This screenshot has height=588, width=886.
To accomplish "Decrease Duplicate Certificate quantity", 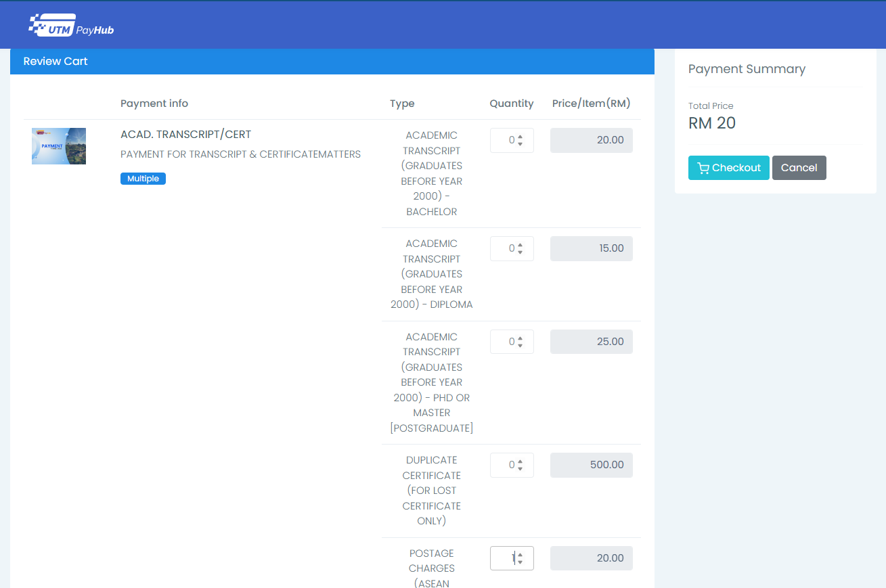I will click(520, 469).
